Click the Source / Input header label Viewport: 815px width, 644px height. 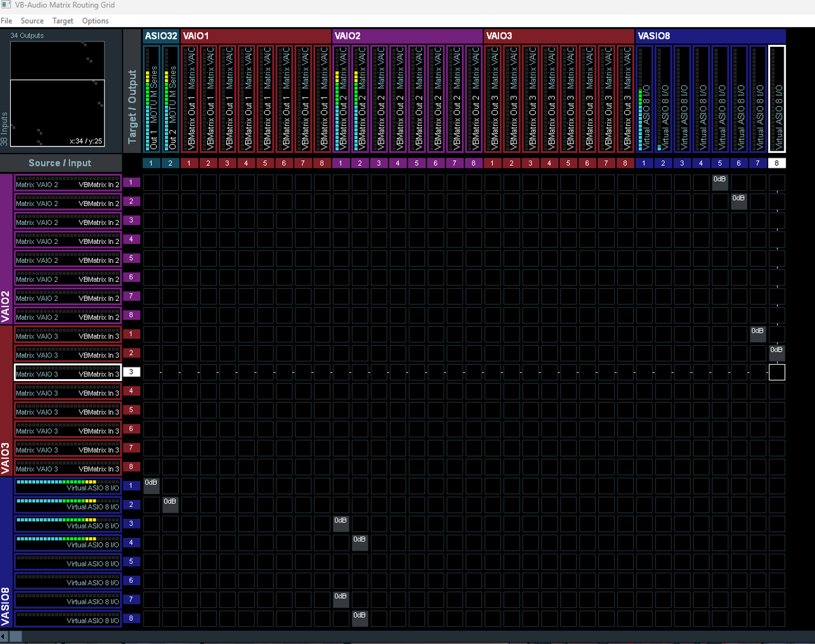pyautogui.click(x=60, y=163)
